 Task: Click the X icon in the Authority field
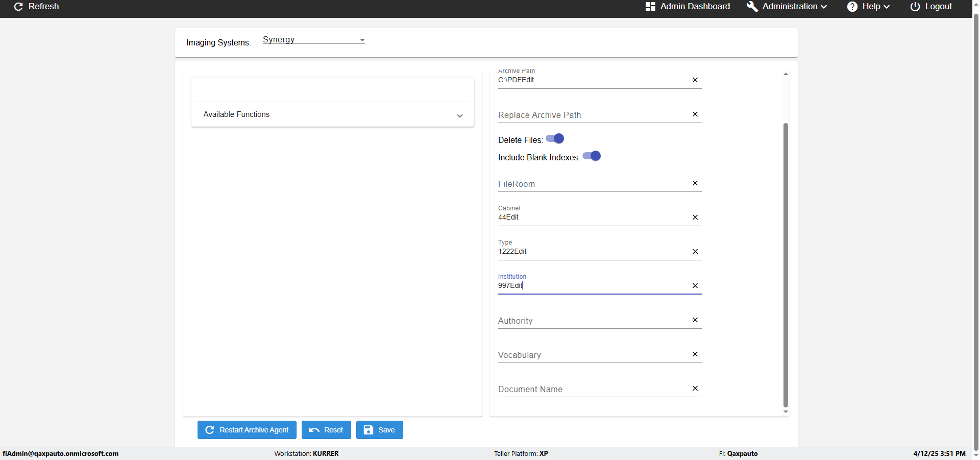[695, 320]
